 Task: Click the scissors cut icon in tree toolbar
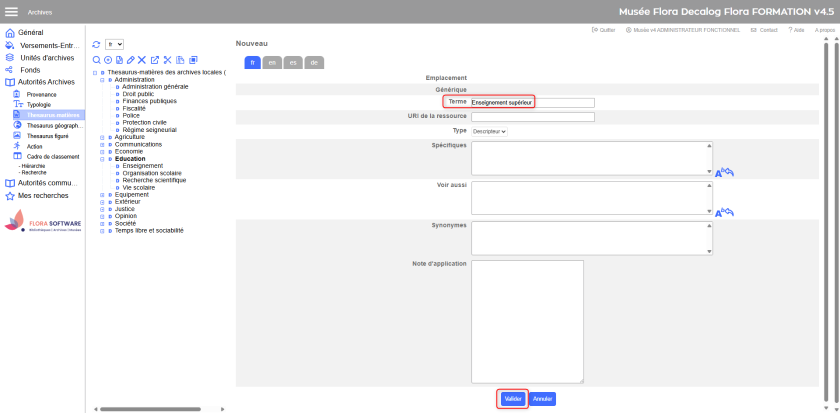[x=168, y=60]
